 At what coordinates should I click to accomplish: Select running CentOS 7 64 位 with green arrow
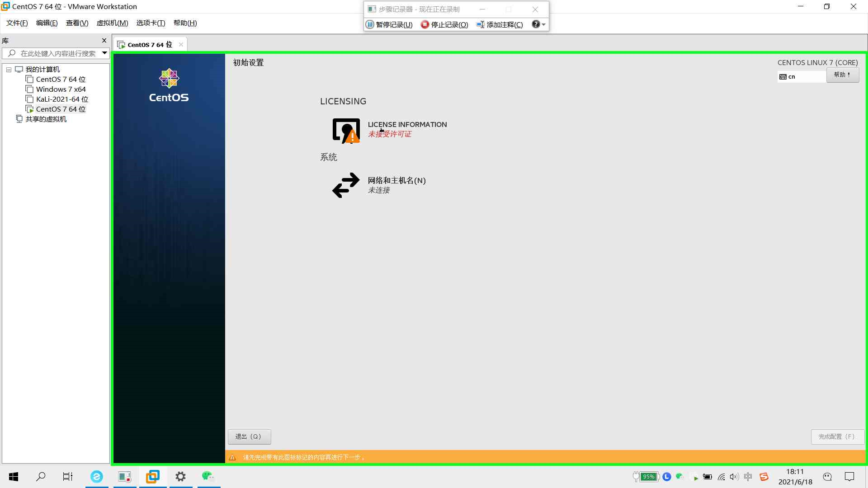[61, 109]
